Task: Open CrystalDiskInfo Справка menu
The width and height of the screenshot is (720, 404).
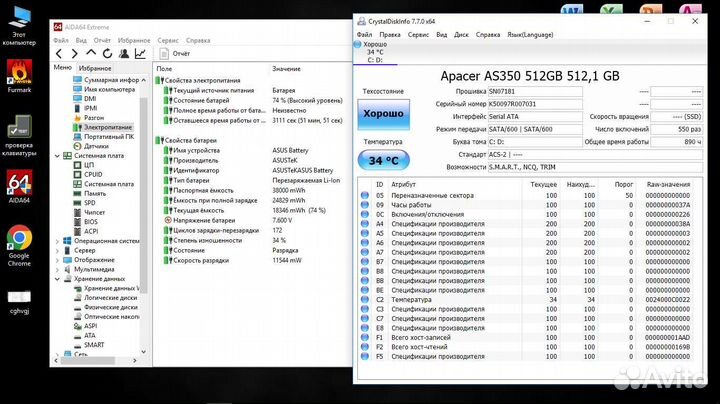Action: (488, 34)
